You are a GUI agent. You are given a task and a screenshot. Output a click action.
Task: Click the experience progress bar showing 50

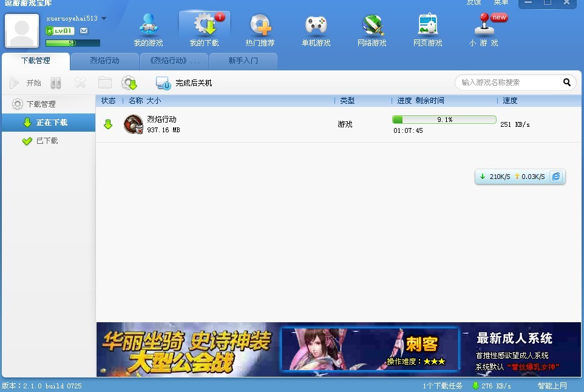(x=73, y=43)
